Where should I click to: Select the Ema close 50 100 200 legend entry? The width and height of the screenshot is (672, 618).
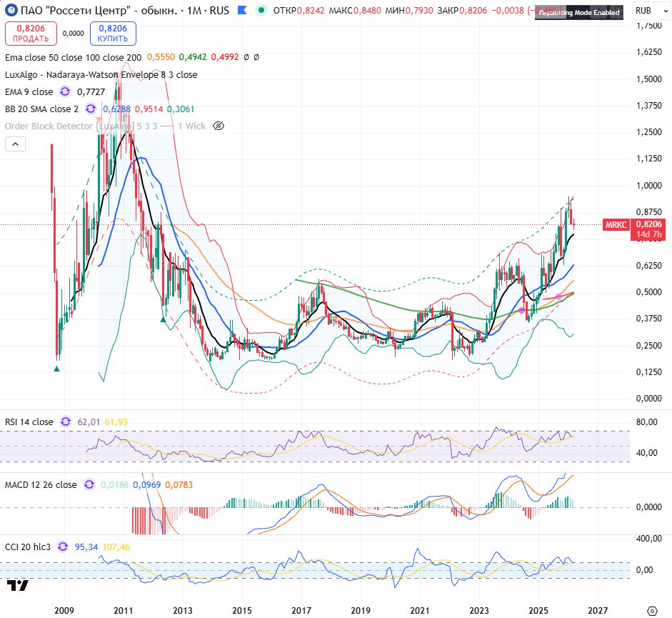click(x=73, y=57)
